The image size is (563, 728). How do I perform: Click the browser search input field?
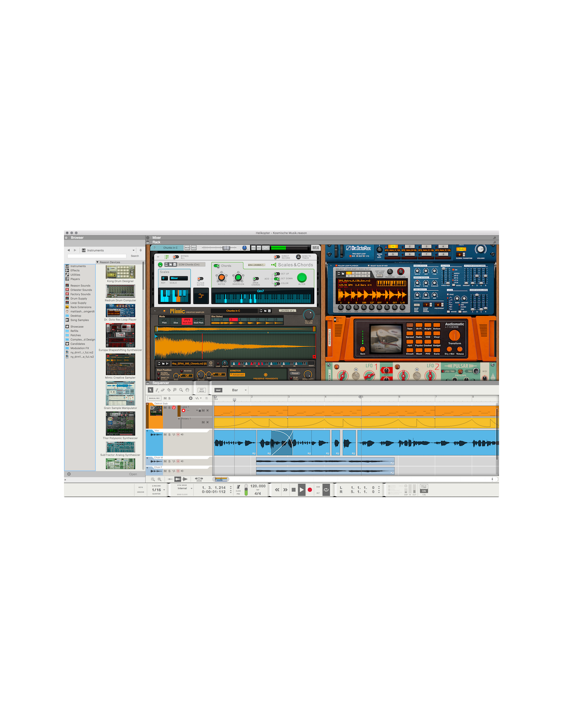97,256
